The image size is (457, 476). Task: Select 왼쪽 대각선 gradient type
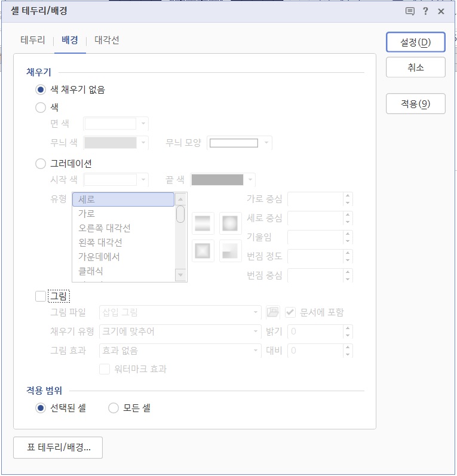coord(123,242)
